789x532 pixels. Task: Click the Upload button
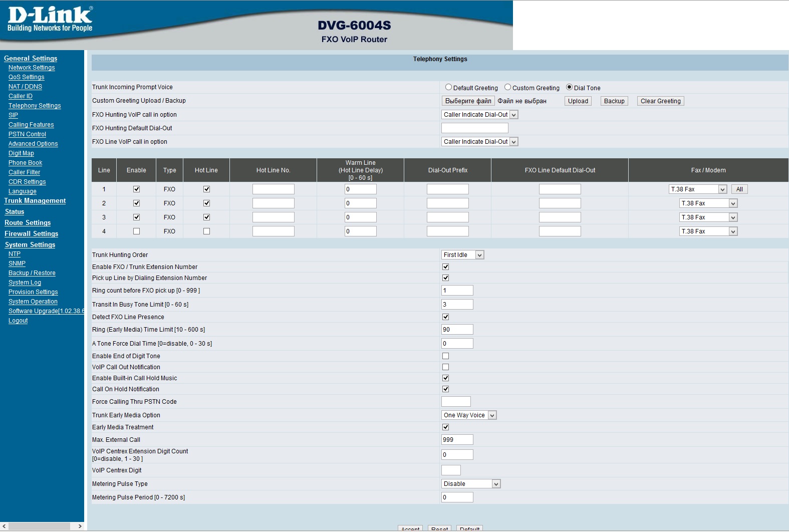[578, 101]
